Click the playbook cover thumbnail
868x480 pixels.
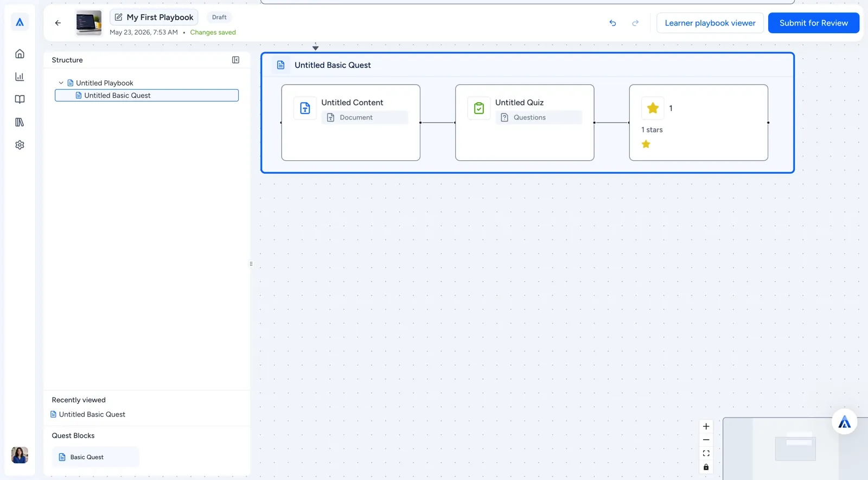[x=88, y=23]
